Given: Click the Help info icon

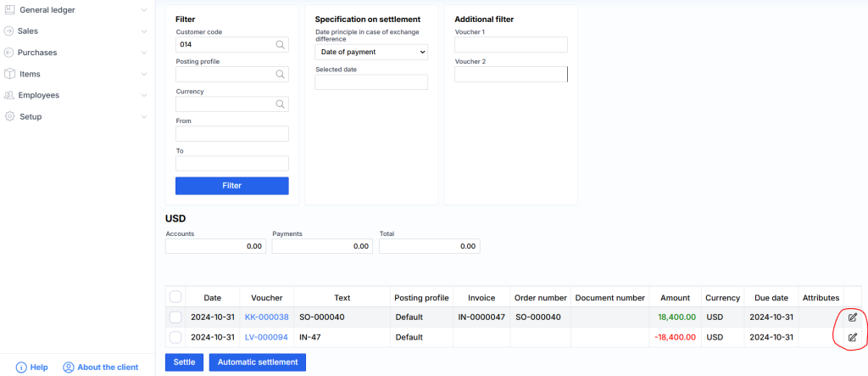Looking at the screenshot, I should point(21,368).
